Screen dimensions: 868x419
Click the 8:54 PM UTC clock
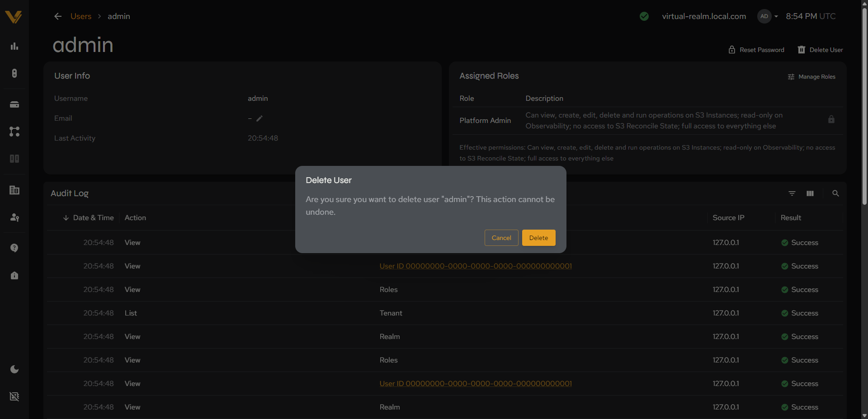coord(811,16)
